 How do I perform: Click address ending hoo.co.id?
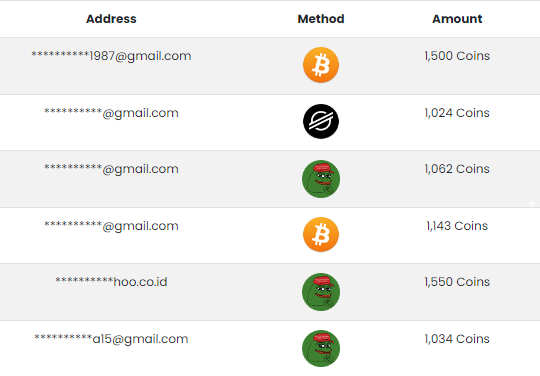(111, 282)
